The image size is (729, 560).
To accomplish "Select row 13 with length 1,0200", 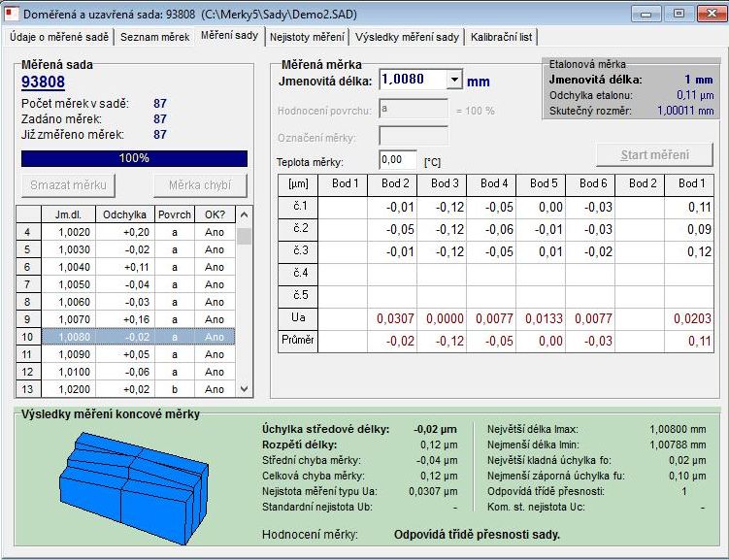I will pos(125,389).
